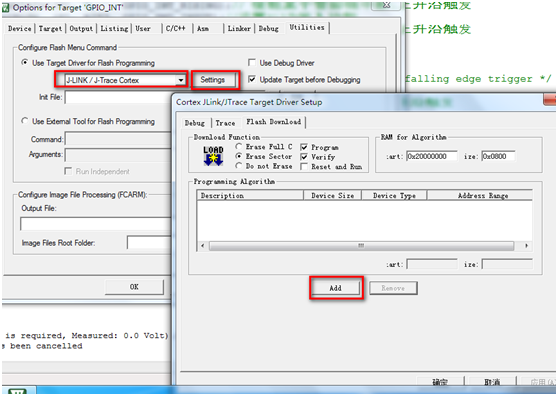Click the Image Files Root Folder field

(x=149, y=243)
